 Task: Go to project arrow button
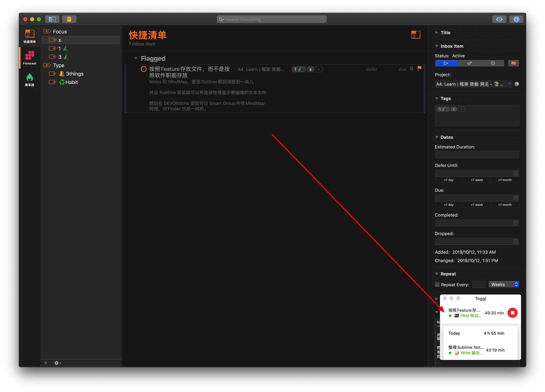coord(517,84)
